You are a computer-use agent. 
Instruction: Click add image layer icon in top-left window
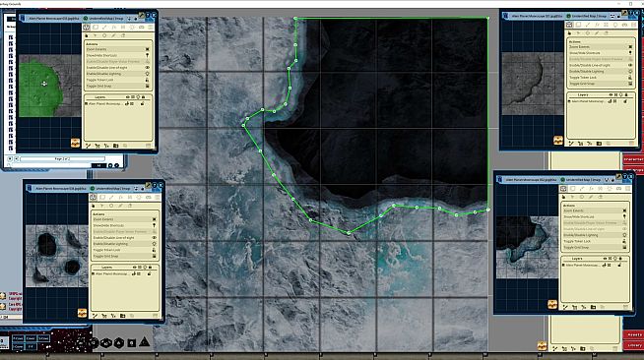(97, 146)
